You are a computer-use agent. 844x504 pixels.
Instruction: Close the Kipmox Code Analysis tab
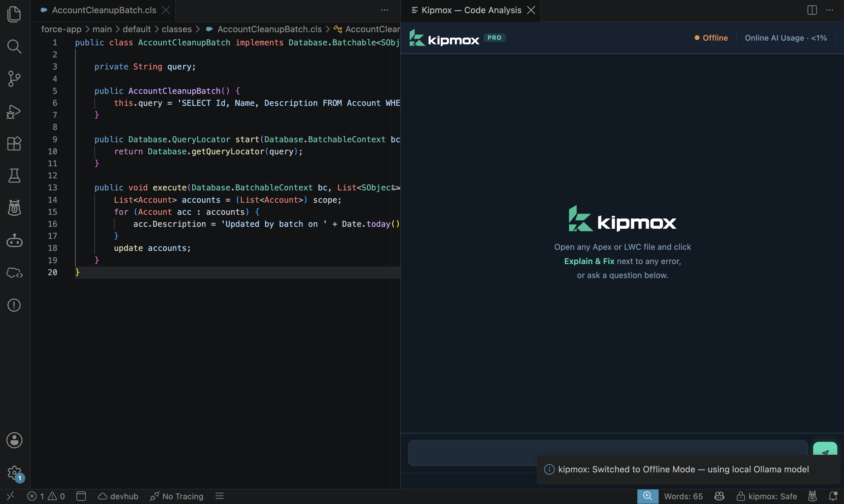(531, 10)
